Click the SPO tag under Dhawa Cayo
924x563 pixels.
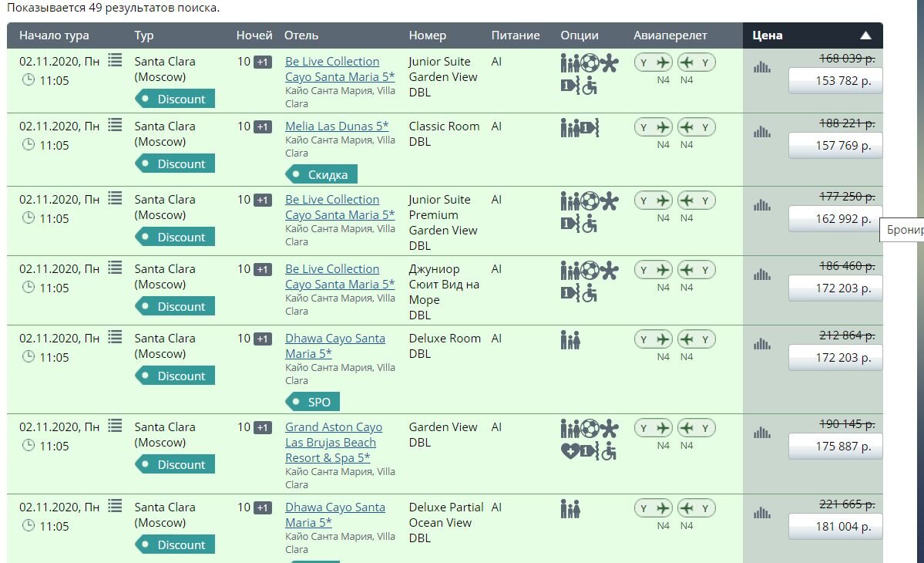tap(312, 402)
